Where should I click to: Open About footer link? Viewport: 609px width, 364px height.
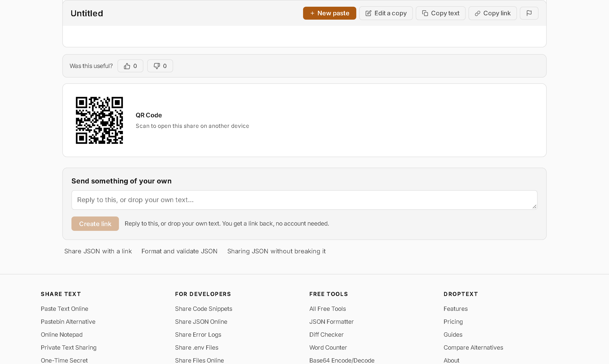click(451, 360)
